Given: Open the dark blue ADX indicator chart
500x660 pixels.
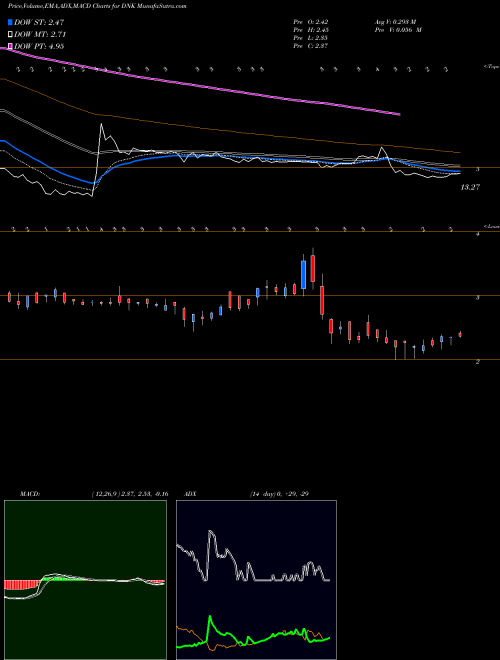Looking at the screenshot, I should click(256, 580).
